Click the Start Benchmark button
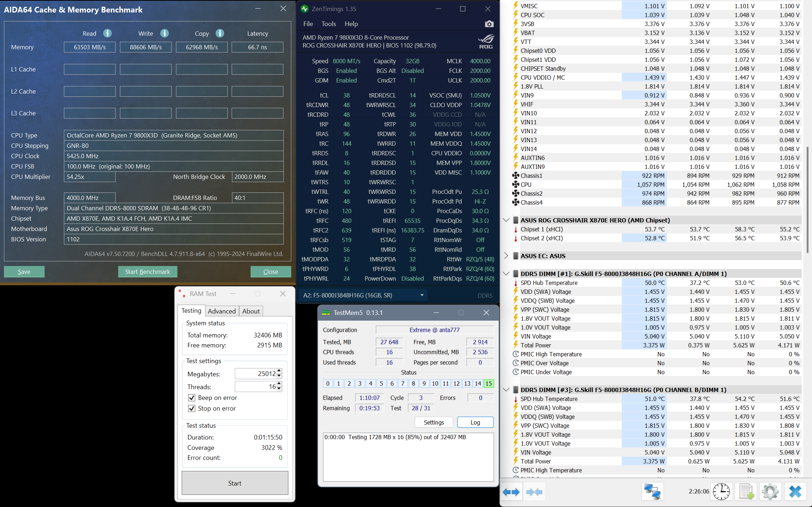Viewport: 812px width, 507px height. (147, 272)
